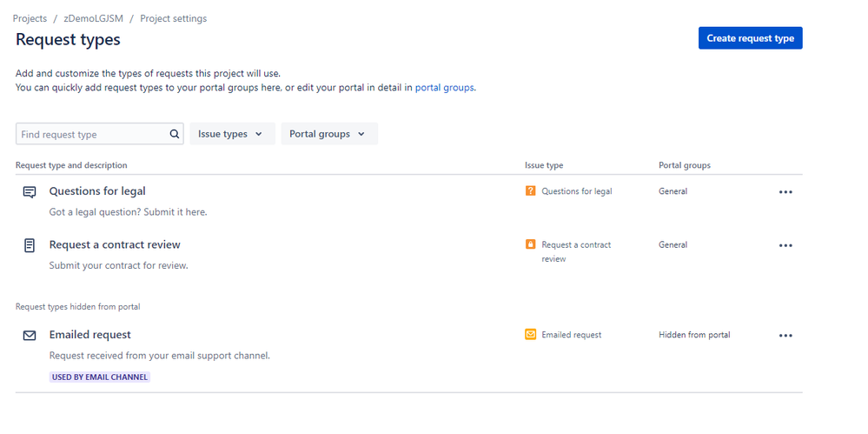Open Project settings breadcrumb
The height and width of the screenshot is (434, 868).
point(173,18)
